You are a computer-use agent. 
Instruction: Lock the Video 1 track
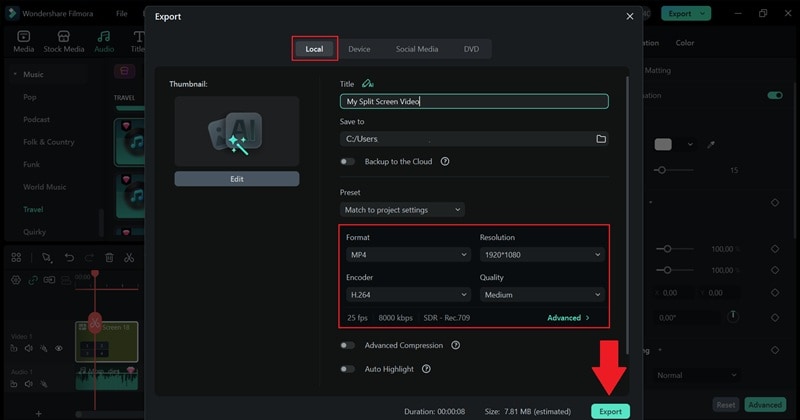14,348
